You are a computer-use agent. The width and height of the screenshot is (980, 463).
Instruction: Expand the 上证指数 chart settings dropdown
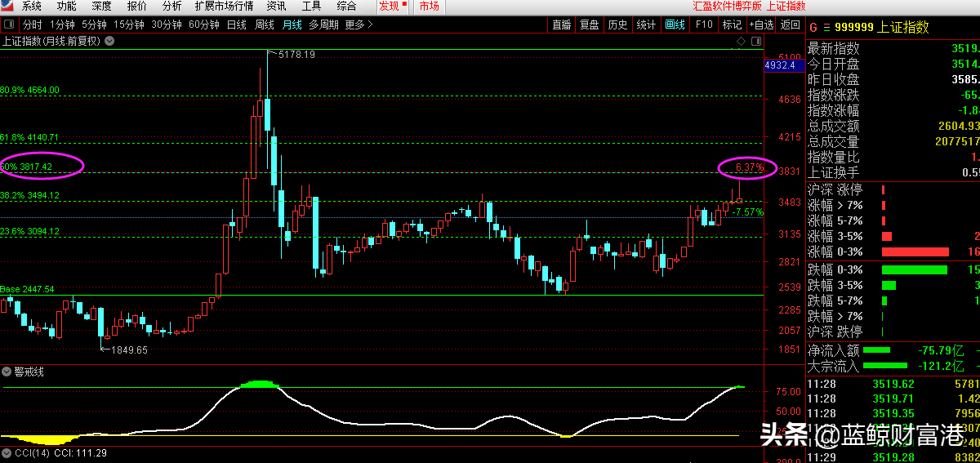pyautogui.click(x=109, y=40)
